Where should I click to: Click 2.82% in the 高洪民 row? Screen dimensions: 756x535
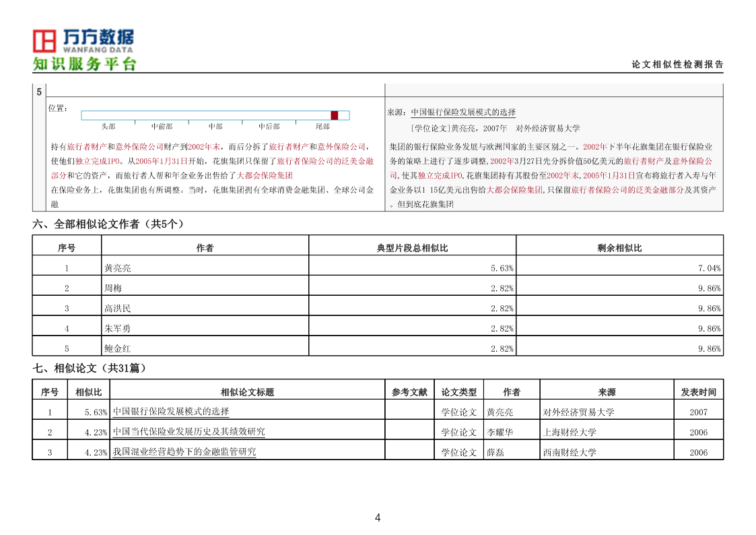[502, 309]
